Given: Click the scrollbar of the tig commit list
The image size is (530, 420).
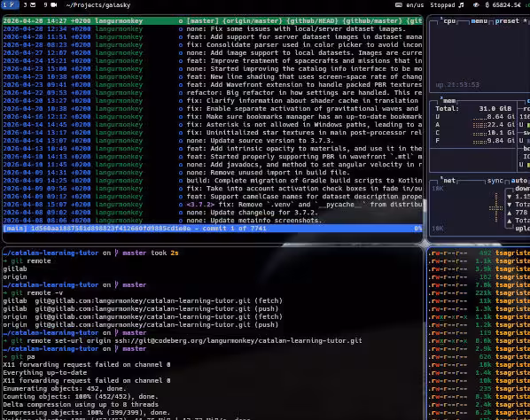Looking at the screenshot, I should (x=425, y=206).
